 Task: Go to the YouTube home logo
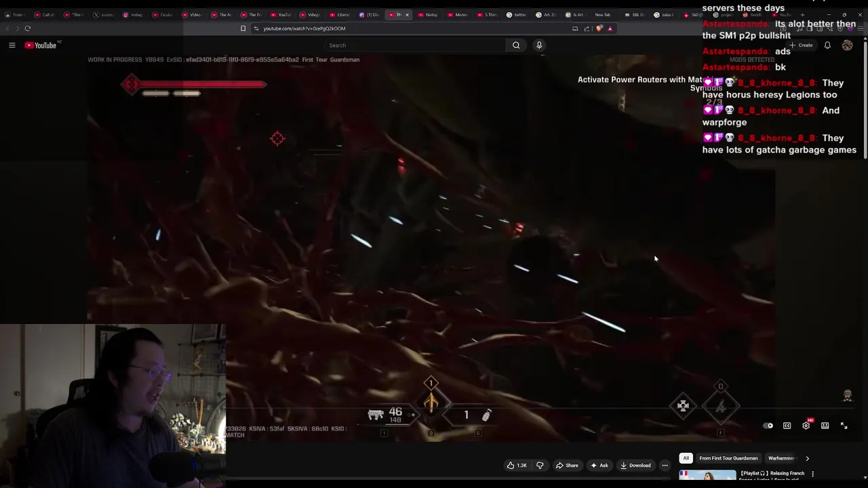point(41,45)
